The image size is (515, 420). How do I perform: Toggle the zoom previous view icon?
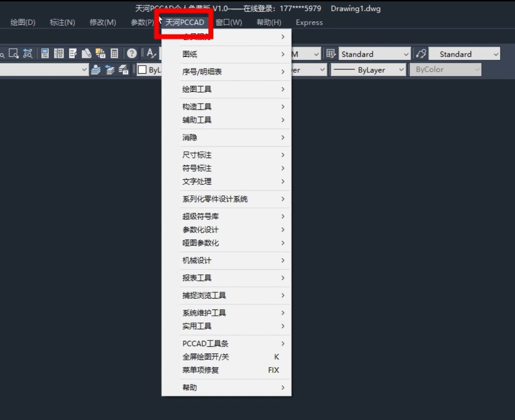[x=27, y=54]
